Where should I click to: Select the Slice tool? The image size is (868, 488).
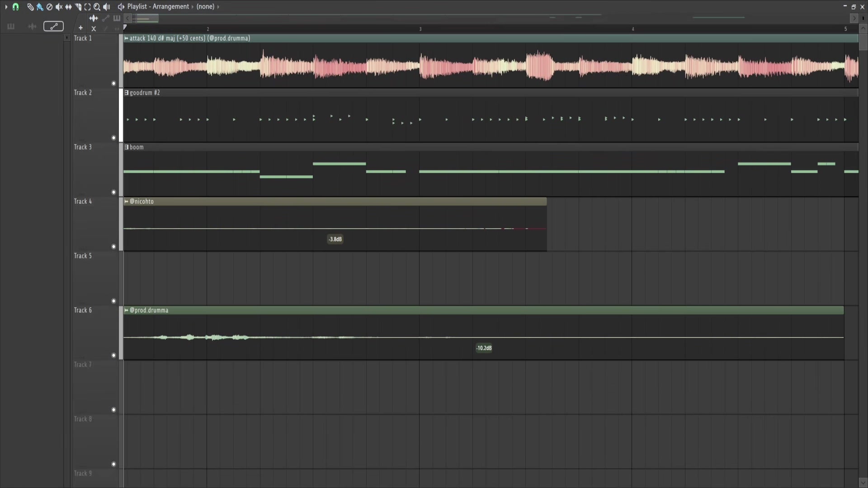78,7
